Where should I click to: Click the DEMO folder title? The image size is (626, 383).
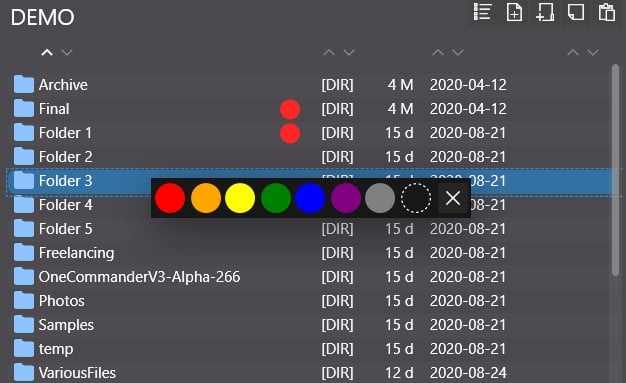pyautogui.click(x=42, y=17)
